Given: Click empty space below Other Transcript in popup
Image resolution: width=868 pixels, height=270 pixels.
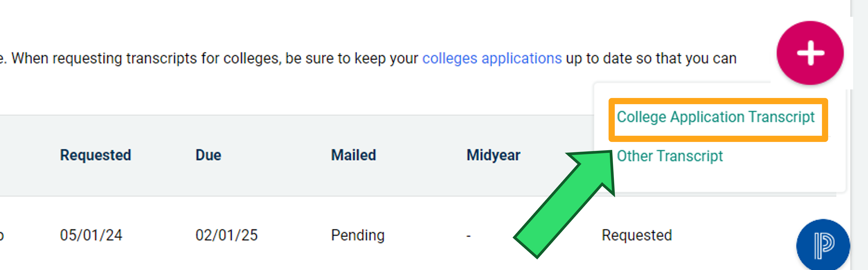Looking at the screenshot, I should [x=720, y=179].
